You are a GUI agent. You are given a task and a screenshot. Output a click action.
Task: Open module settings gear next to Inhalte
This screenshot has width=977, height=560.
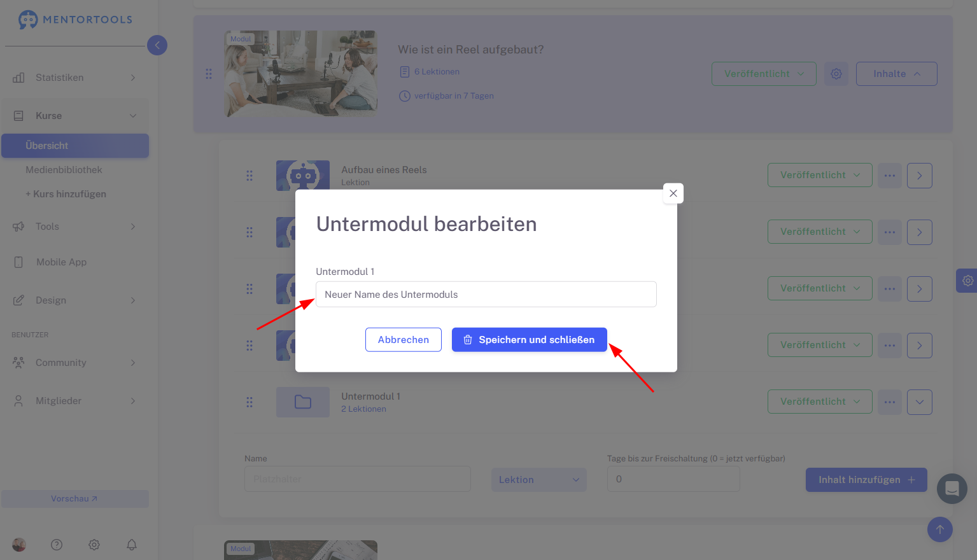click(836, 74)
